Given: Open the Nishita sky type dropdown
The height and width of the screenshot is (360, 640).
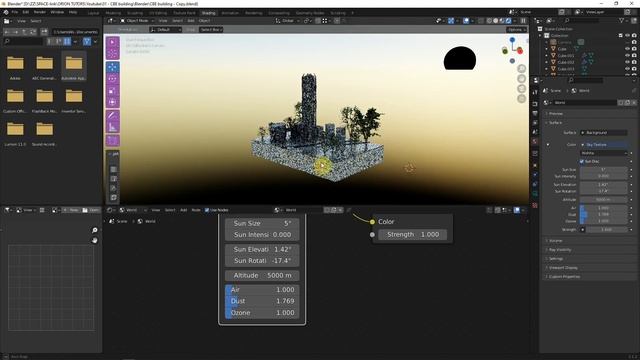Looking at the screenshot, I should pyautogui.click(x=603, y=153).
